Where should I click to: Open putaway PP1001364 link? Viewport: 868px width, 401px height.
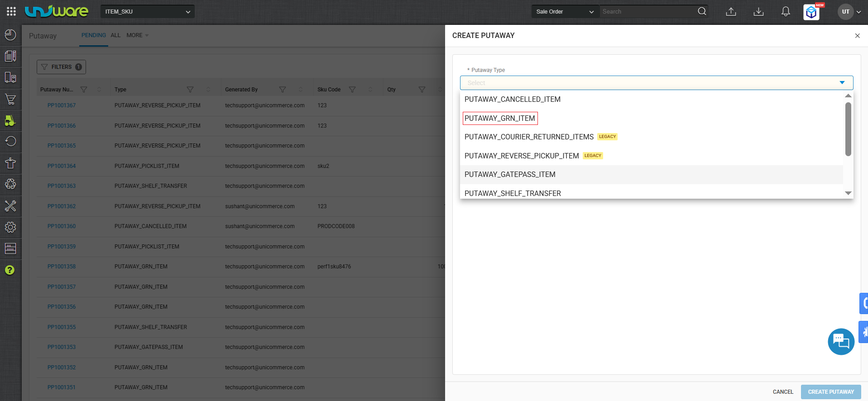pos(62,166)
